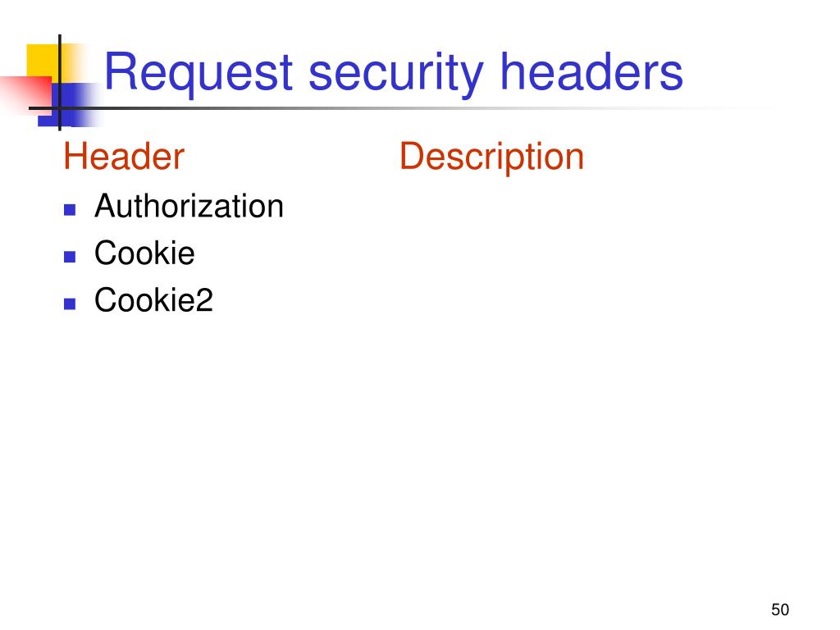Click the slide number 50
The image size is (840, 630).
click(780, 609)
